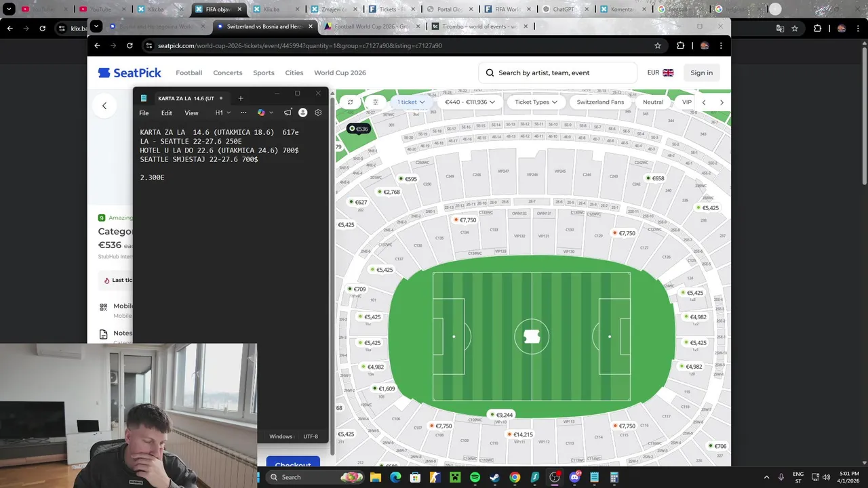Image resolution: width=868 pixels, height=488 pixels.
Task: Open the €440 - €111,936 price range dropdown
Action: pyautogui.click(x=470, y=102)
